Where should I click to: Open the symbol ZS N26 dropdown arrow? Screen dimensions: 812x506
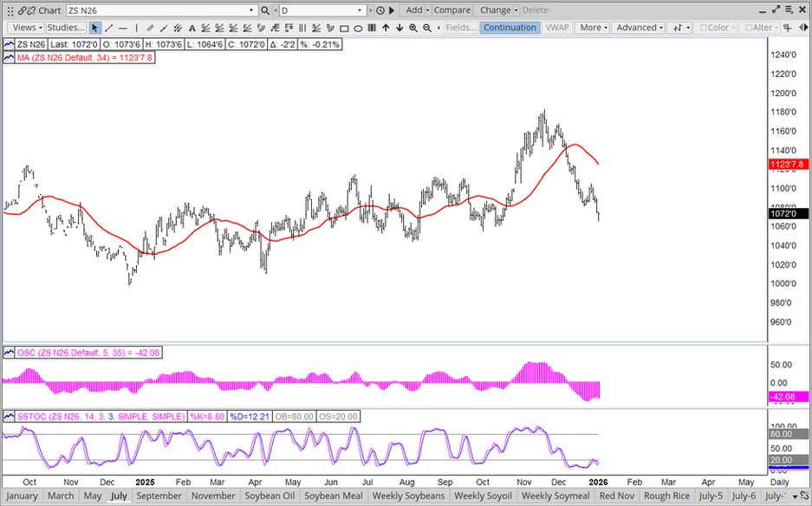click(251, 10)
